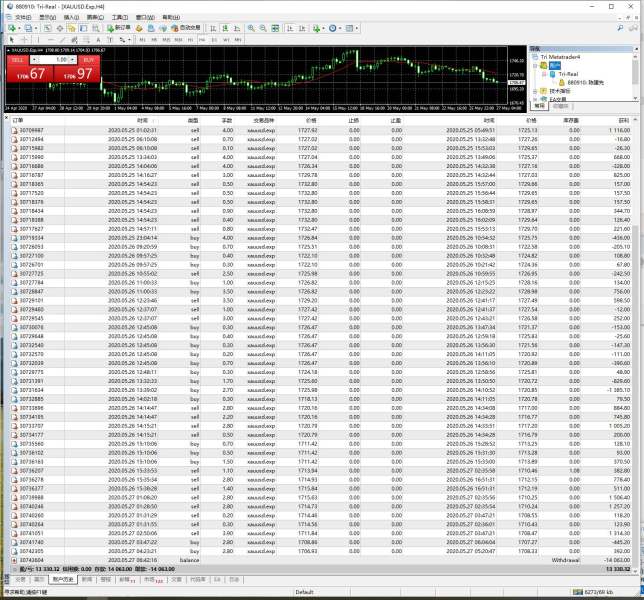The image size is (644, 600).
Task: Toggle the chart auto scroll icon
Action: click(x=290, y=28)
